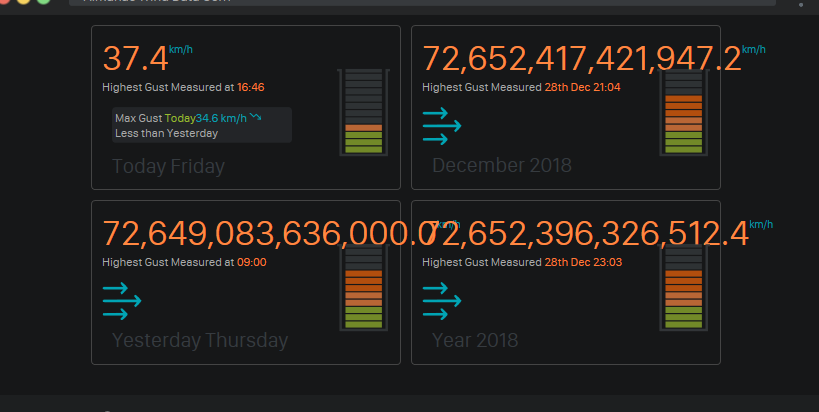The height and width of the screenshot is (412, 819).
Task: Click the gust gauge in Year 2018 card
Action: click(x=684, y=287)
